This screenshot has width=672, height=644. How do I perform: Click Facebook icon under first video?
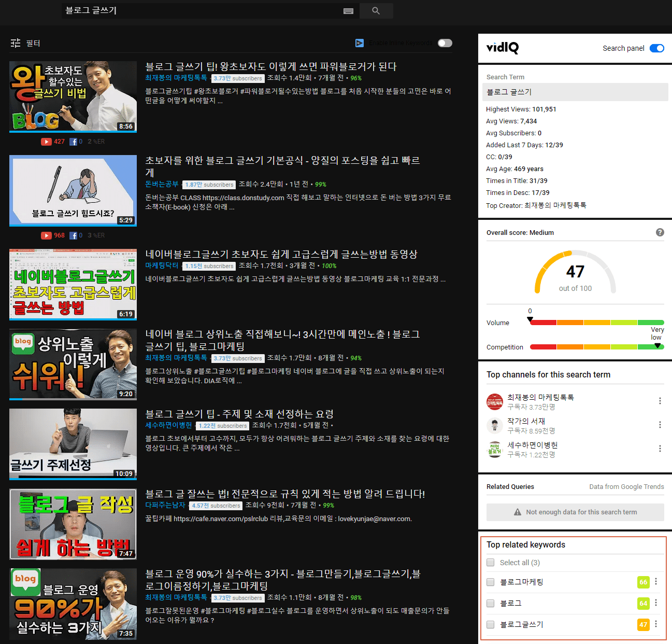pos(73,142)
